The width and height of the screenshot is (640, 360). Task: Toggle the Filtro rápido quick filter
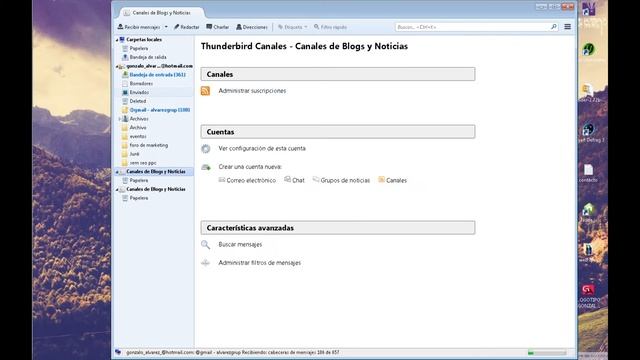point(330,27)
